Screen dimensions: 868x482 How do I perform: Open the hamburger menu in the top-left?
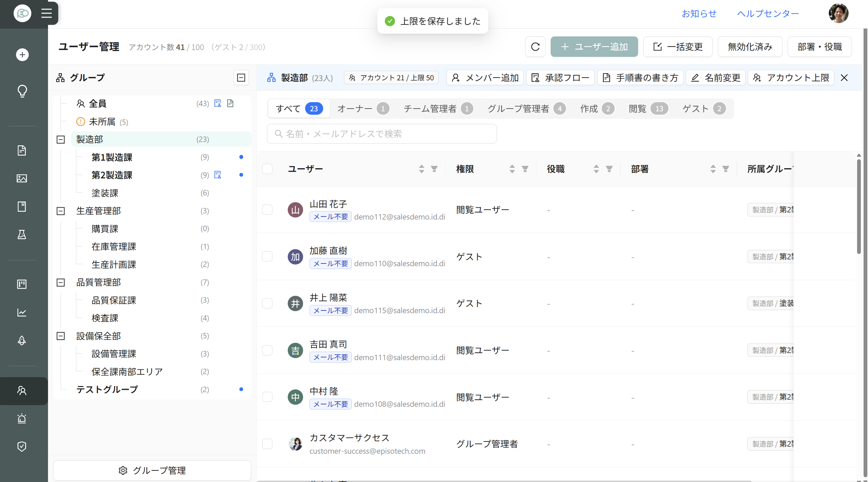click(47, 13)
